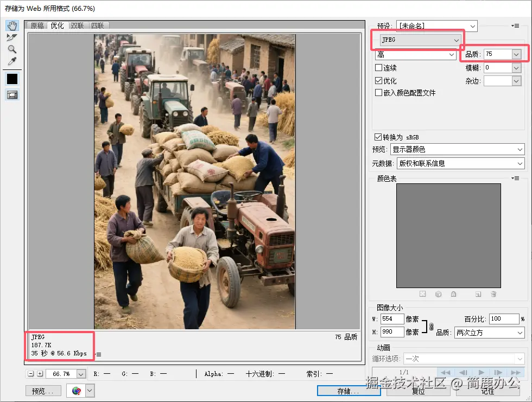Screen dimensions: 532x402
Task: Click the 记住 remember button
Action: [488, 391]
